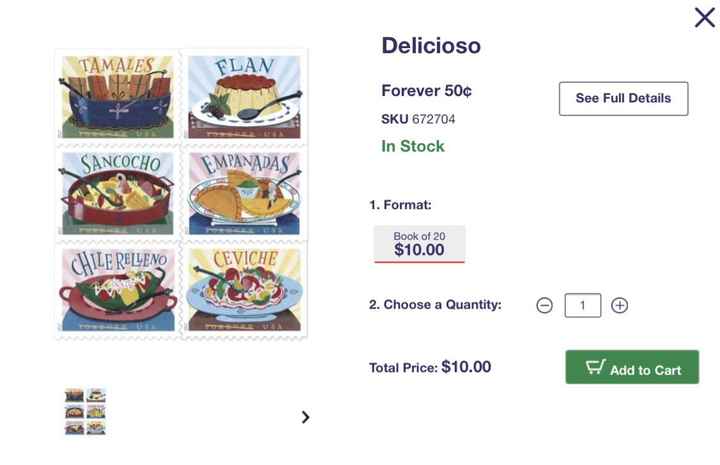
Task: Open See Full Details
Action: click(x=623, y=98)
